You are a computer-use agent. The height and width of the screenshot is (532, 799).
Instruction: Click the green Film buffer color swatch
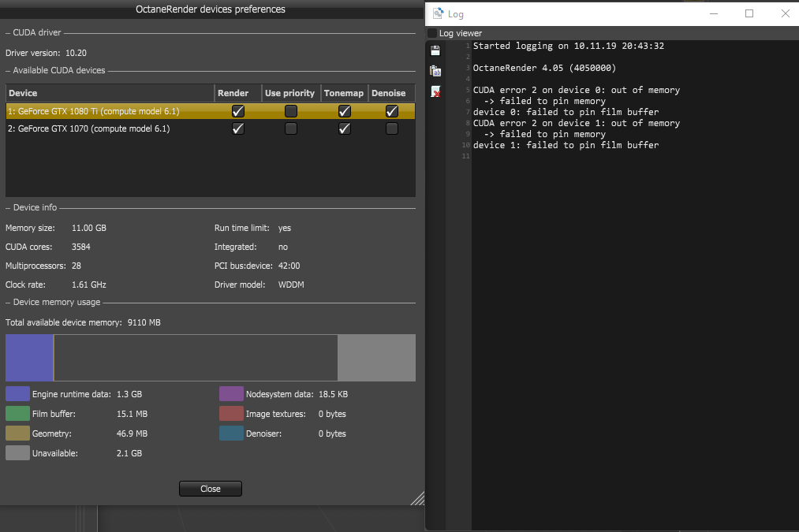[17, 414]
